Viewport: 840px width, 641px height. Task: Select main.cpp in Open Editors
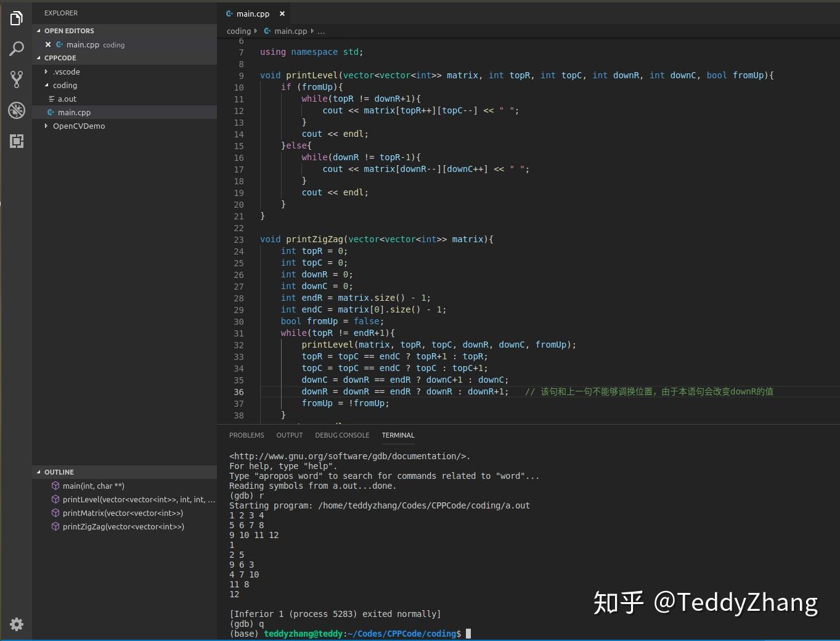(124, 44)
